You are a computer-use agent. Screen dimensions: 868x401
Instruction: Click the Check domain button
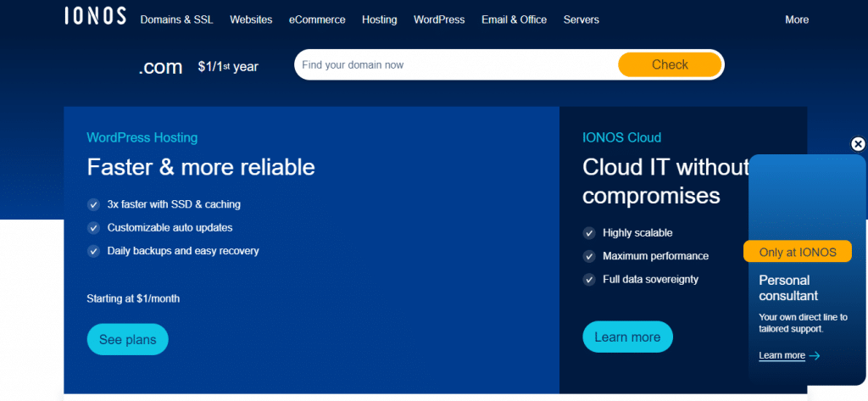point(670,64)
